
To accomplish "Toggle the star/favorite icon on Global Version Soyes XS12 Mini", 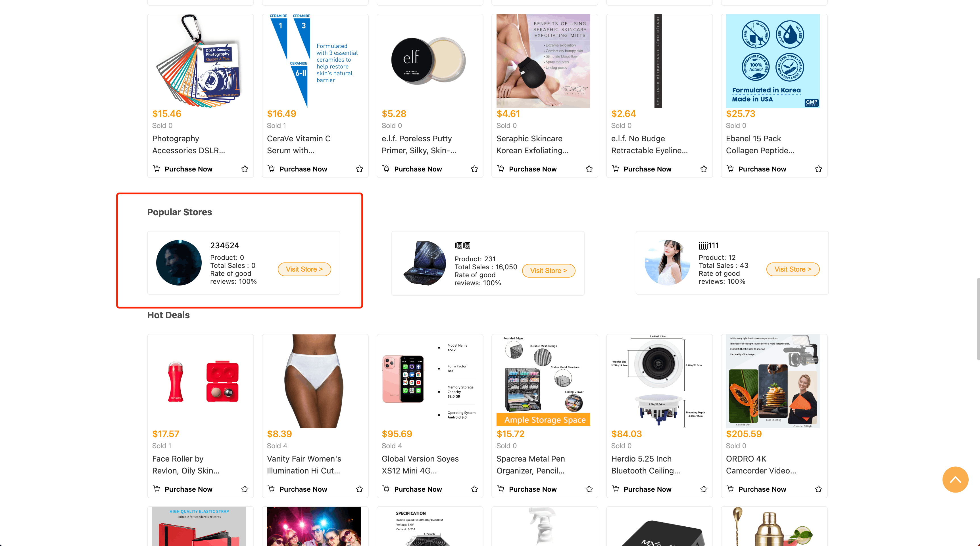I will tap(475, 489).
